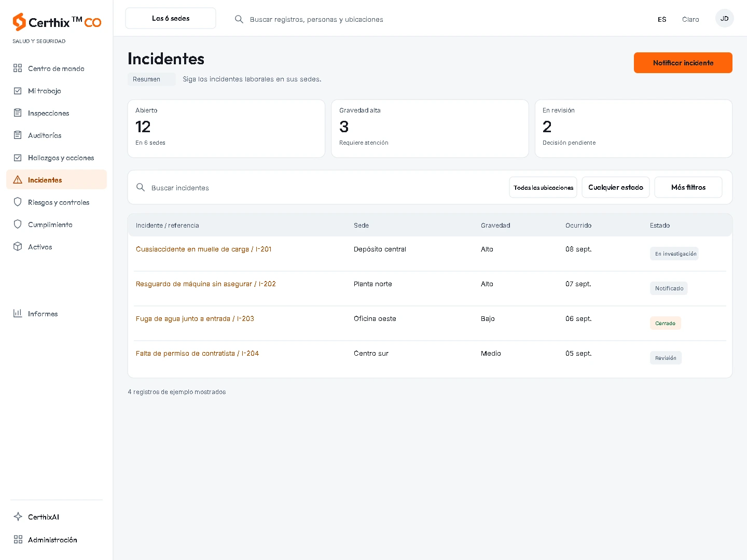Screen dimensions: 747x560
Task: Navigate to Auditorías
Action: coord(57,135)
